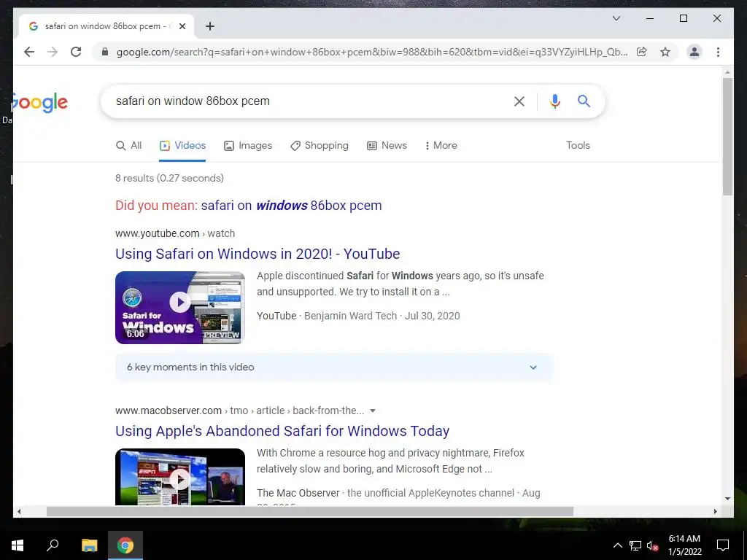Image resolution: width=747 pixels, height=560 pixels.
Task: Open the clock showing 6:14 AM
Action: pyautogui.click(x=685, y=545)
